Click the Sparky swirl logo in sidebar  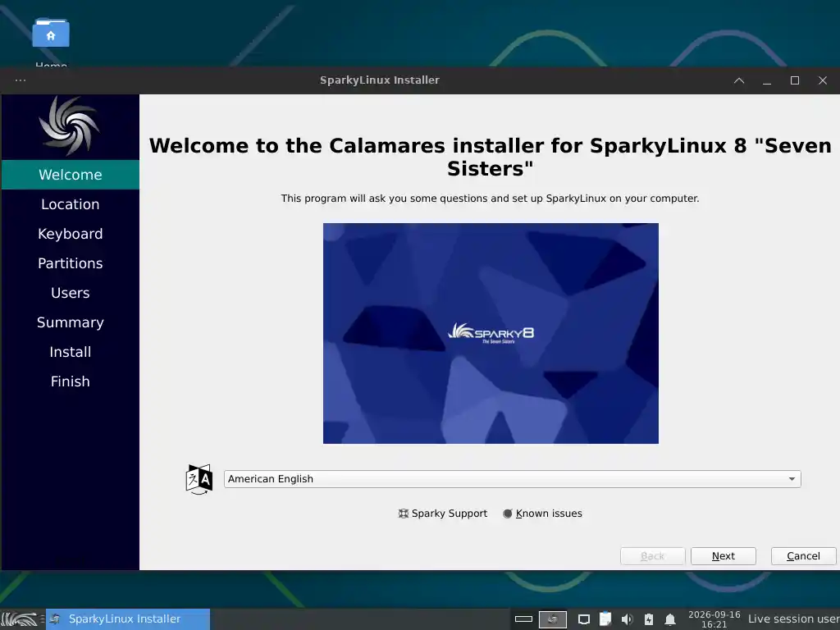pos(70,126)
